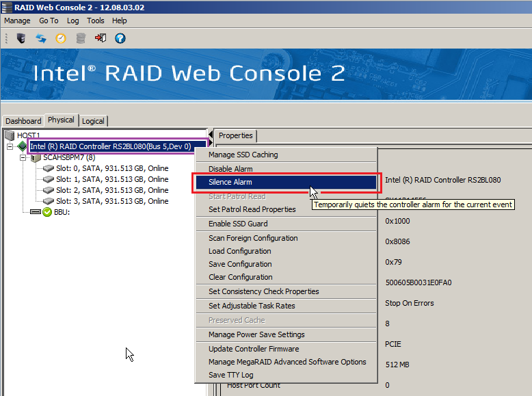Click the 0x8086 property value

[x=397, y=241]
